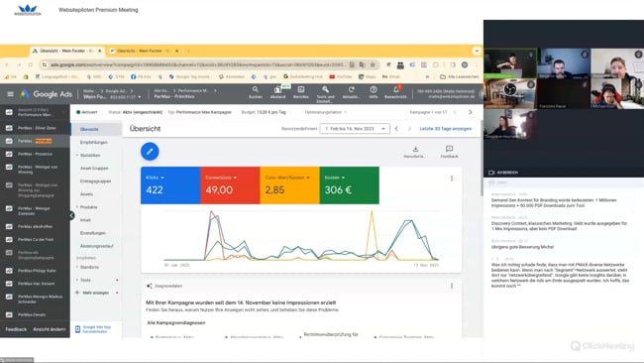644x363 pixels.
Task: Click Feedback at the sidebar bottom
Action: (x=16, y=329)
